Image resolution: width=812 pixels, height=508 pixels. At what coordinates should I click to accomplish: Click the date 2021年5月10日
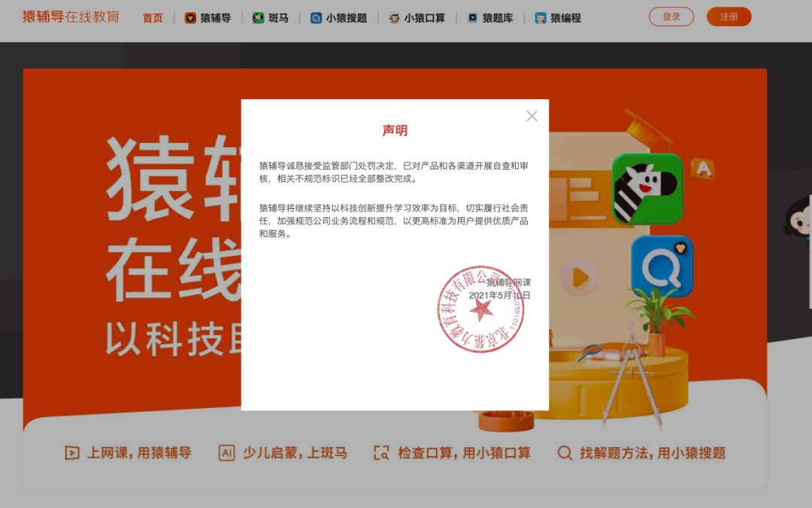point(500,295)
